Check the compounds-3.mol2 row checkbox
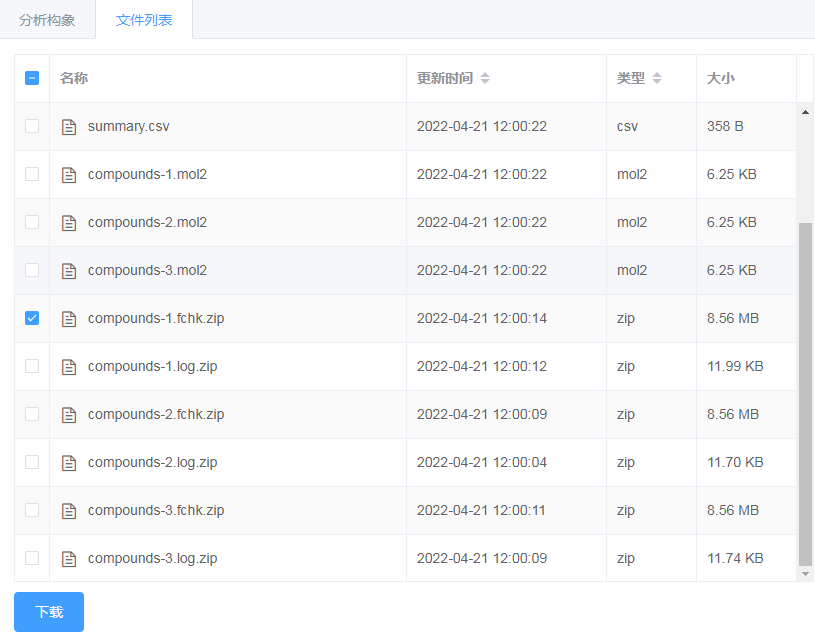The width and height of the screenshot is (815, 638). point(32,270)
